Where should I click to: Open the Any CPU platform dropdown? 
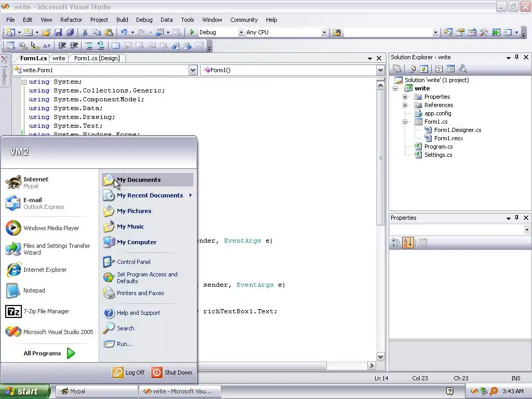pos(324,33)
